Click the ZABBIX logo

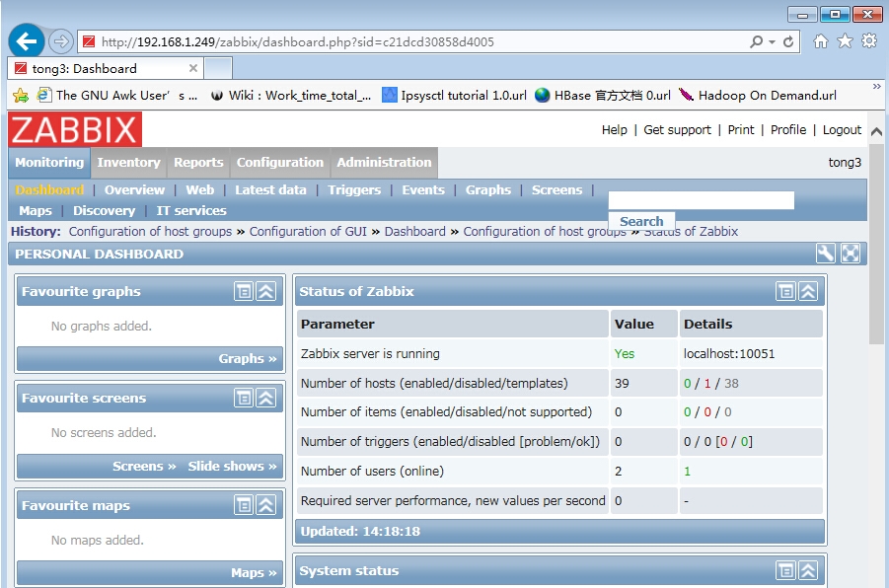tap(75, 129)
